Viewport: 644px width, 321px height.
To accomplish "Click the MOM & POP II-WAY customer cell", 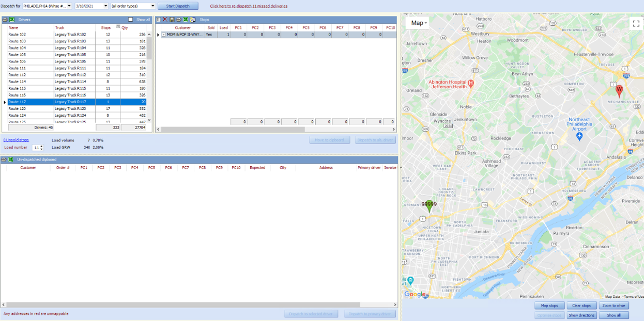I will (183, 35).
